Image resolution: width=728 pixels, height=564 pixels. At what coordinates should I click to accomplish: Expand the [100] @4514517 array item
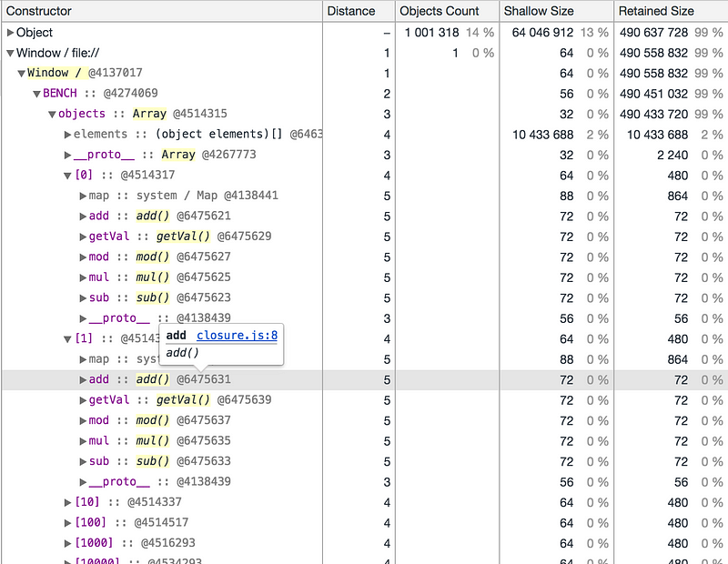coord(68,522)
